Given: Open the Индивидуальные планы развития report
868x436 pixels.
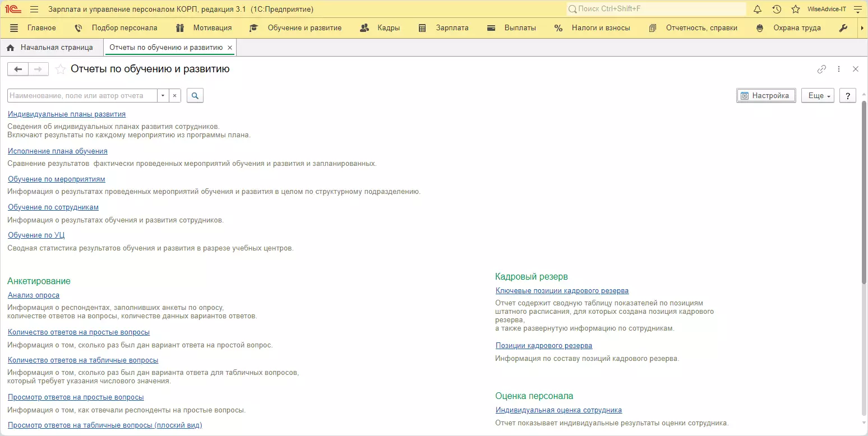Looking at the screenshot, I should (67, 114).
